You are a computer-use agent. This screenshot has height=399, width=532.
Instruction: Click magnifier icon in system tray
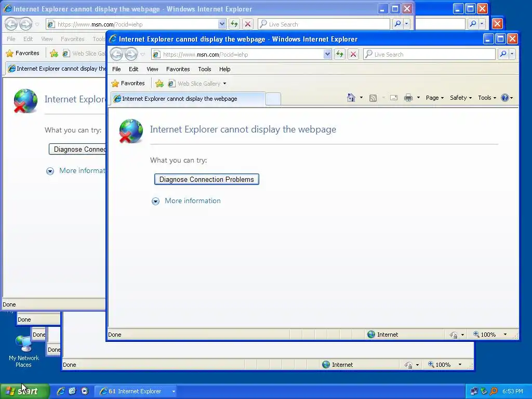pyautogui.click(x=494, y=391)
